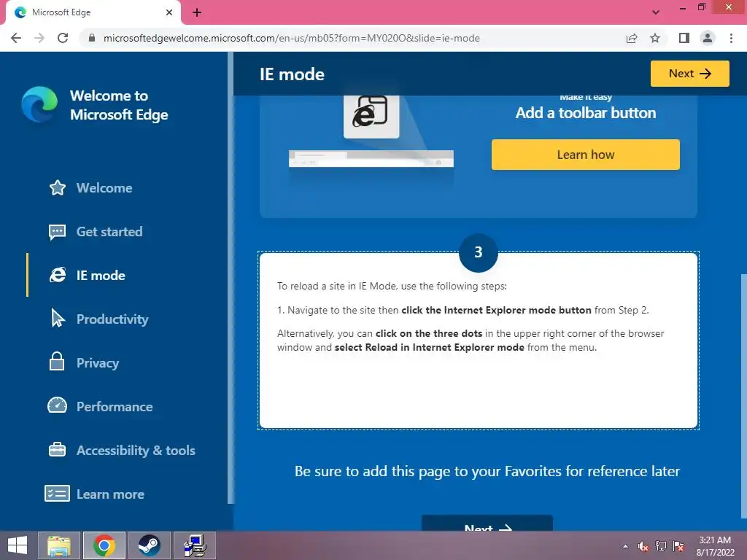Viewport: 747px width, 560px height.
Task: Open Get started section
Action: pos(109,232)
